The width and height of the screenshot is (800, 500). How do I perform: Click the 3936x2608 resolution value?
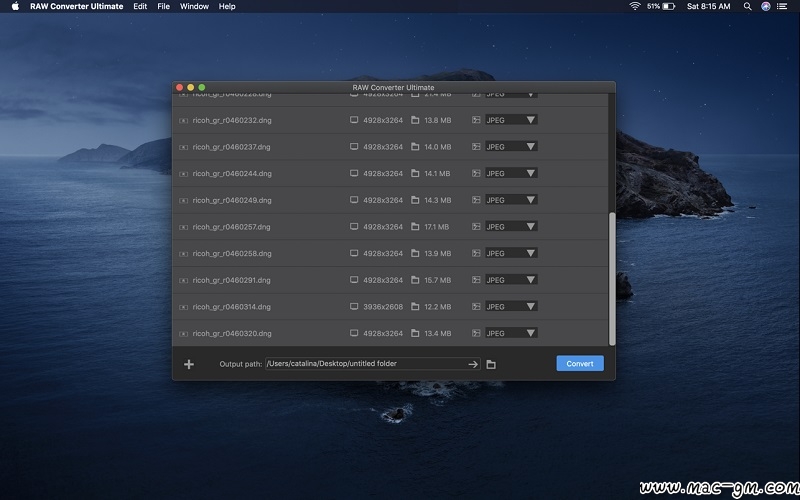click(383, 307)
